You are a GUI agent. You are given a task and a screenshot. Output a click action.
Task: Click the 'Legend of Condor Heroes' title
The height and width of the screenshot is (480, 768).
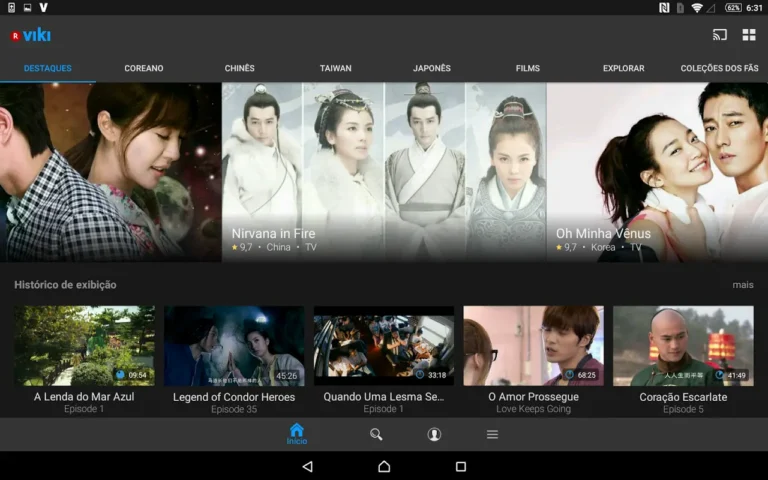[234, 397]
